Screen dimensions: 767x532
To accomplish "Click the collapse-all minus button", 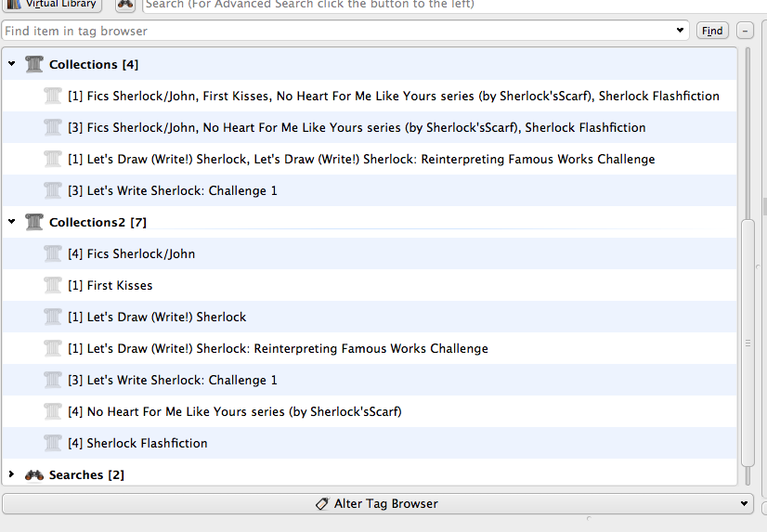I will 745,31.
